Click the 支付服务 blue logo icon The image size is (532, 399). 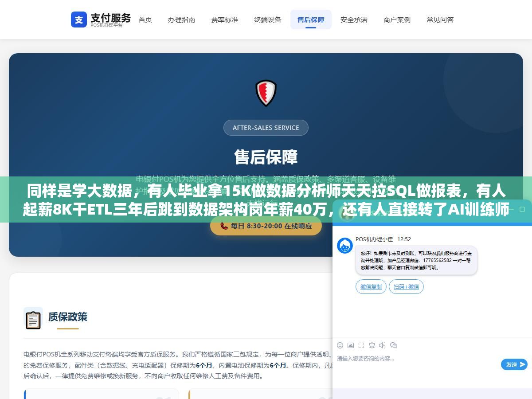[78, 20]
